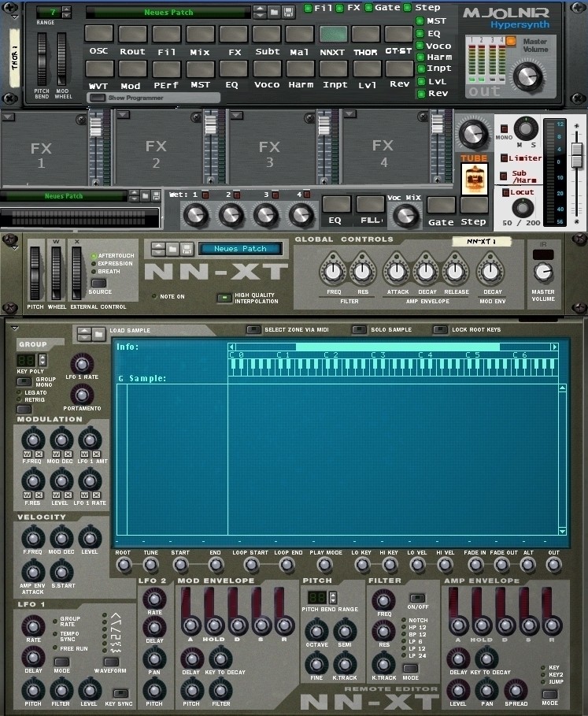
Task: Step NN-XT patch selector arrows
Action: click(x=158, y=249)
